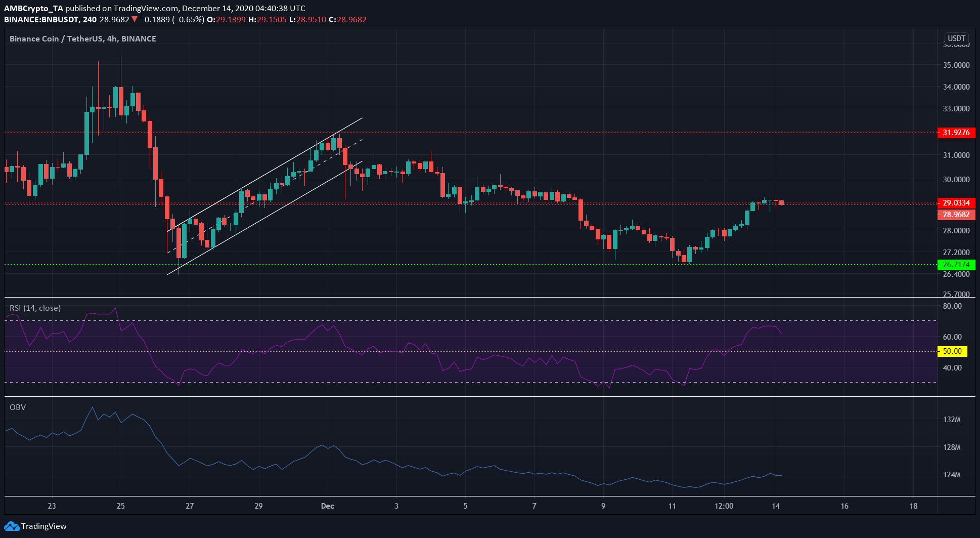Viewport: 980px width, 538px height.
Task: Click the low price L:28.9510 value
Action: click(307, 20)
